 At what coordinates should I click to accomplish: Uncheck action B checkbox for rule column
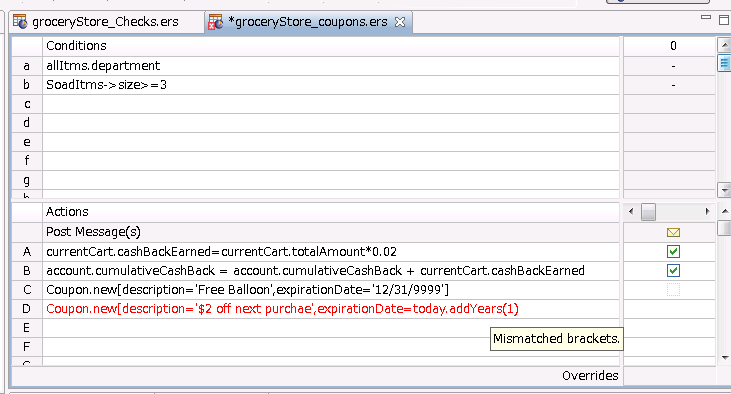click(x=673, y=270)
